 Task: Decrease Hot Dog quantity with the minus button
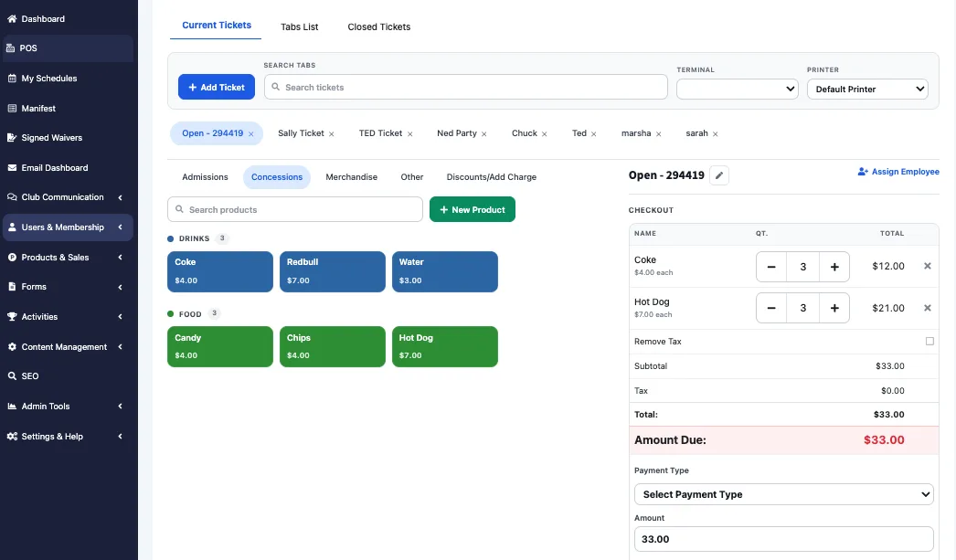point(771,309)
